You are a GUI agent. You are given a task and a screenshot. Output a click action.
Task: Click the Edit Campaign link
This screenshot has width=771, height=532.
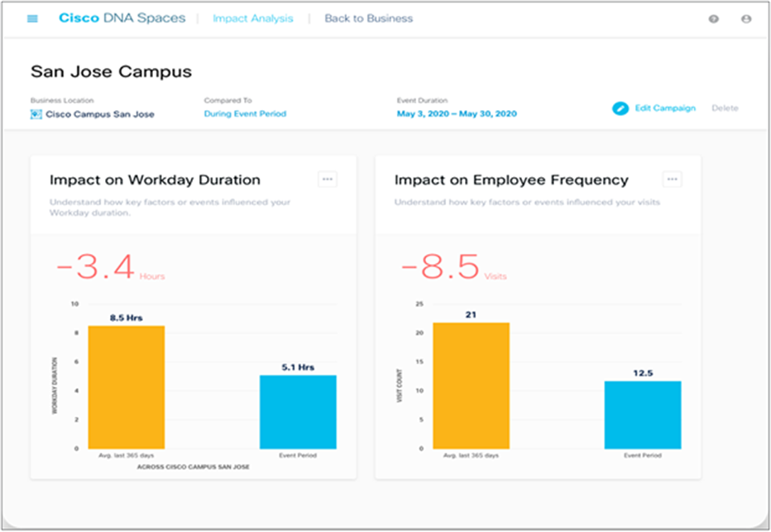(665, 108)
